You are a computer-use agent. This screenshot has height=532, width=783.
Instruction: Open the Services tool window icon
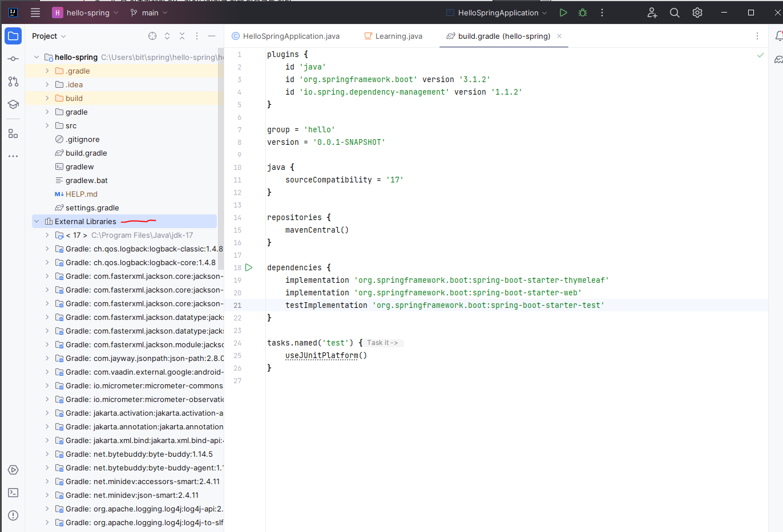point(13,470)
